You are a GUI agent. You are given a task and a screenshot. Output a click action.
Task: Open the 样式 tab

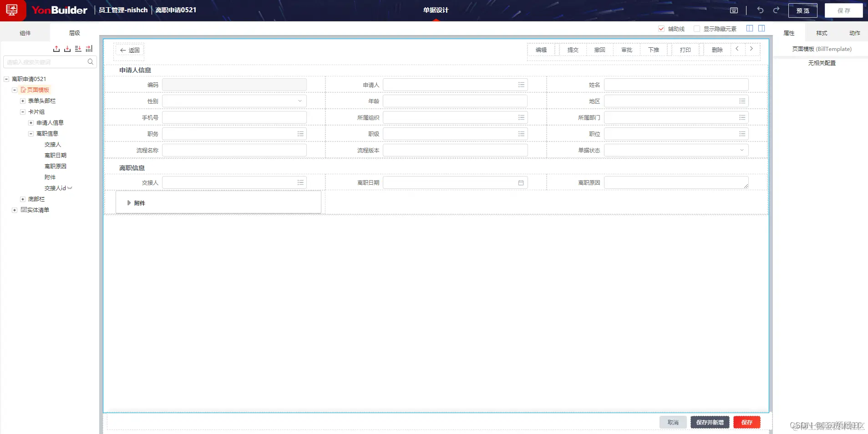pyautogui.click(x=822, y=33)
